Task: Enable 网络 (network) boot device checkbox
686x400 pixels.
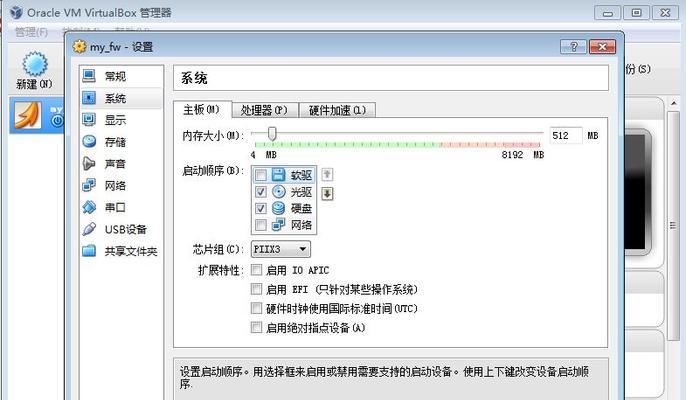Action: [x=261, y=225]
